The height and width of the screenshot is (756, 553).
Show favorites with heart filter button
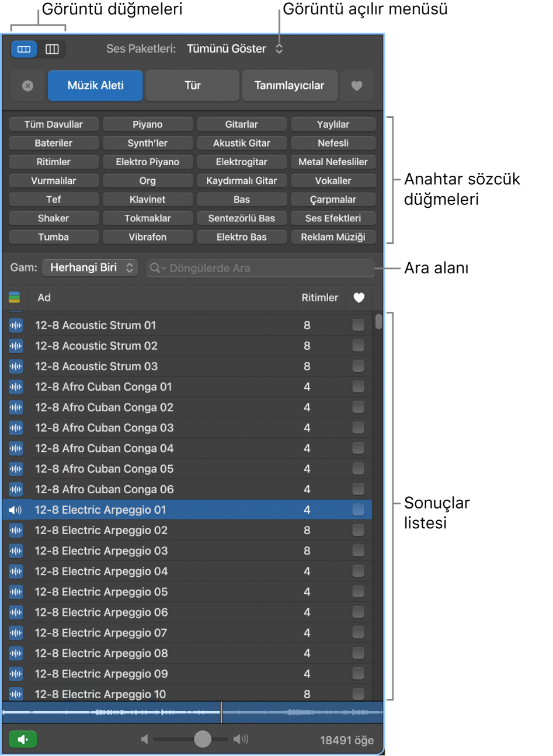[357, 86]
